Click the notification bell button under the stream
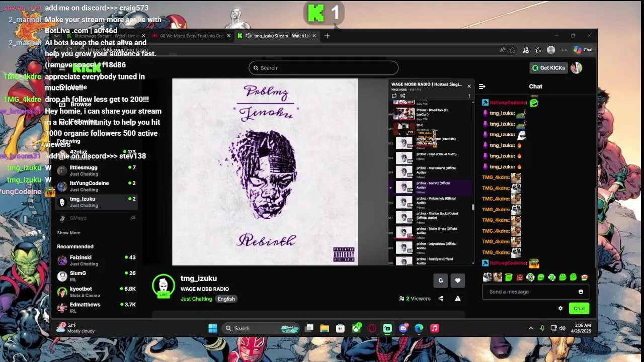The width and height of the screenshot is (644, 362). tap(441, 281)
